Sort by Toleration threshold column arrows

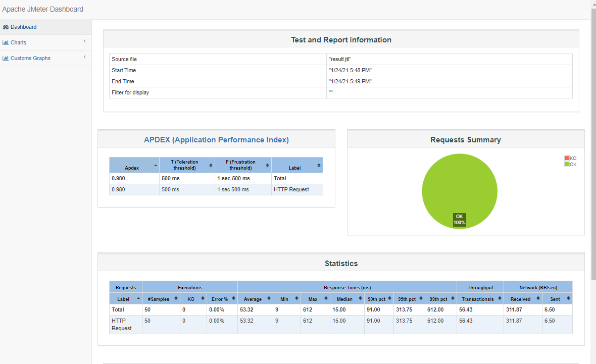tap(211, 165)
